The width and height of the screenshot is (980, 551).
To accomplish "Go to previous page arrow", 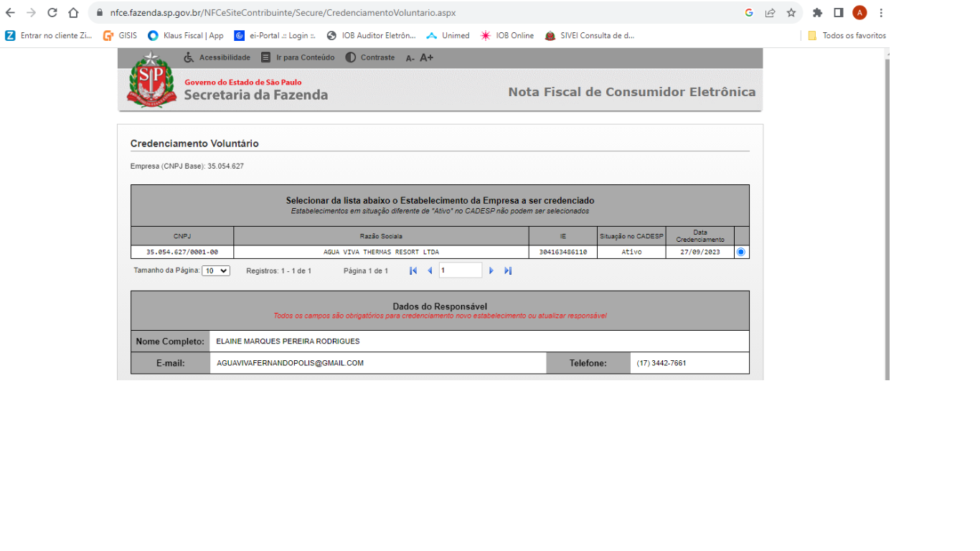I will pos(430,270).
